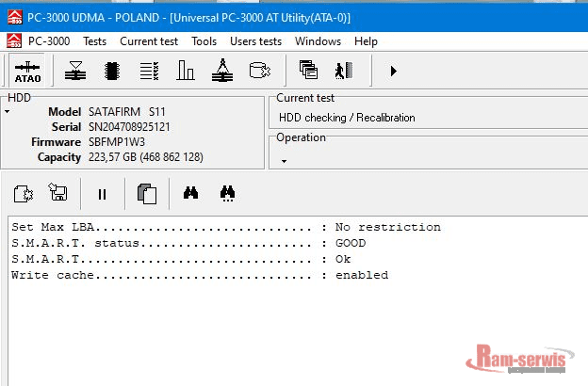Viewport: 588px width, 386px height.
Task: Click the binoculars-with-dots find next icon
Action: [228, 193]
